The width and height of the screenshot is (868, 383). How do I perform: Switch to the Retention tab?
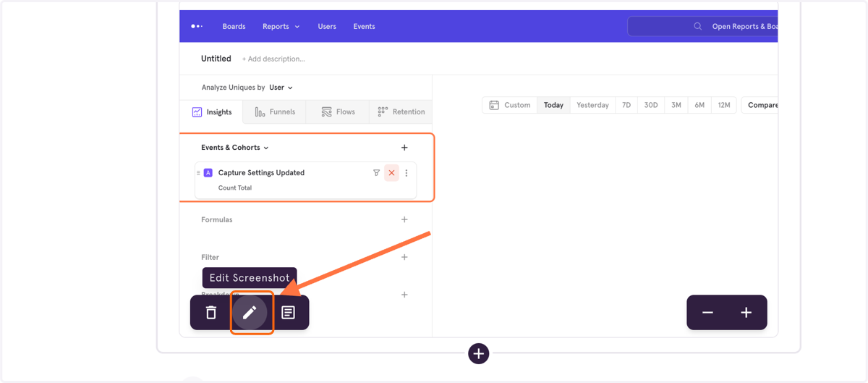pos(401,111)
